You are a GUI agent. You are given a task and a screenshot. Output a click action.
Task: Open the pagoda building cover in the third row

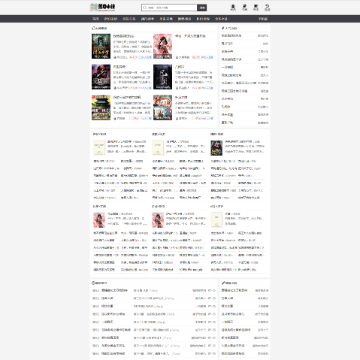pos(101,108)
